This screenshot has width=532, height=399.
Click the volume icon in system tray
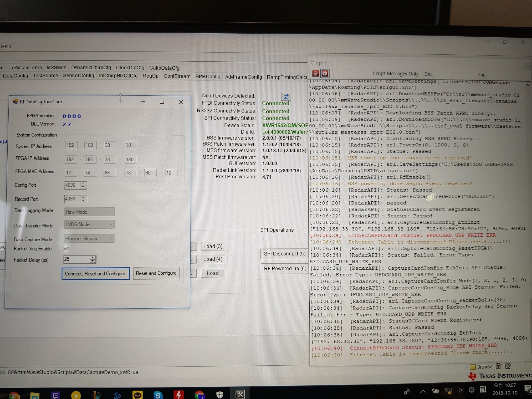pyautogui.click(x=460, y=390)
